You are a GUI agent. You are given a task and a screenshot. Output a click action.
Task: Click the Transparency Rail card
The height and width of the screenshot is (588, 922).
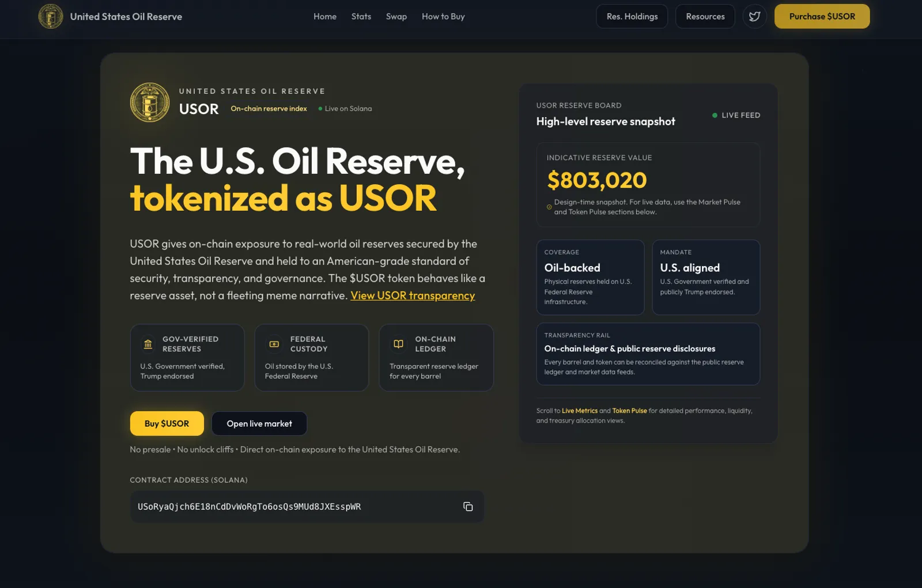point(648,354)
